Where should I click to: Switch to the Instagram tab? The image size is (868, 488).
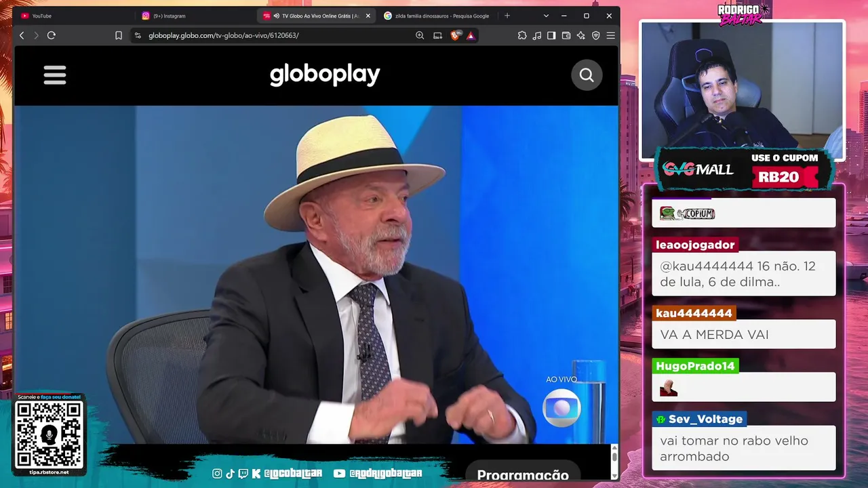coord(197,16)
